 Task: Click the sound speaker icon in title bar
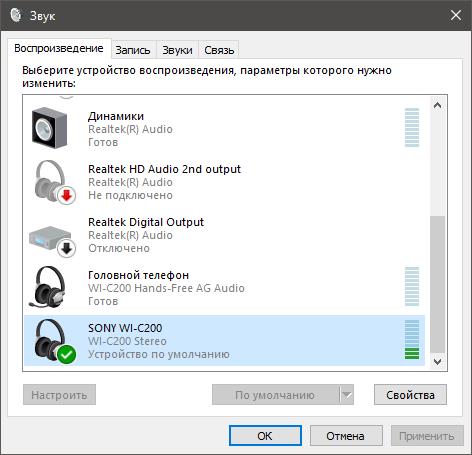click(15, 15)
